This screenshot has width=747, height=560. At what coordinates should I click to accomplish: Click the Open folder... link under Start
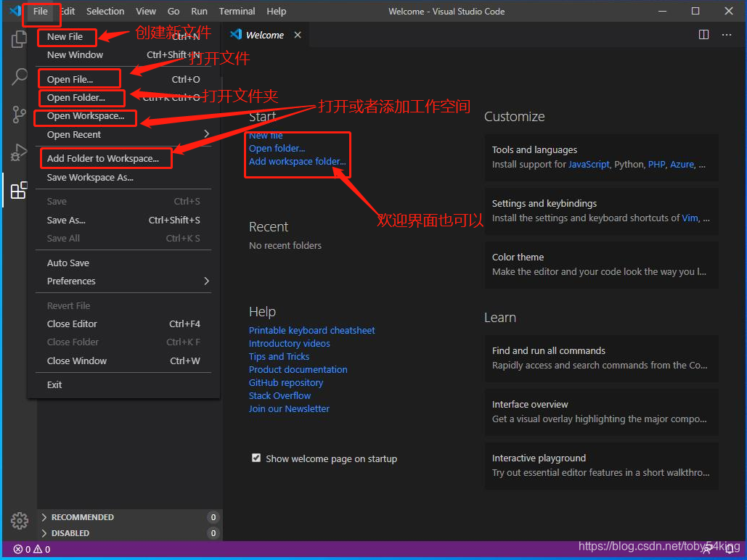[277, 148]
